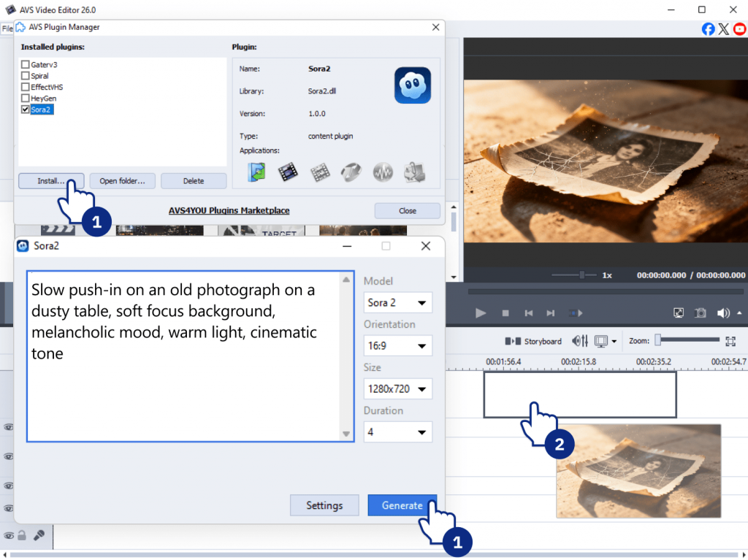Click the Facebook icon in top bar

click(x=708, y=29)
